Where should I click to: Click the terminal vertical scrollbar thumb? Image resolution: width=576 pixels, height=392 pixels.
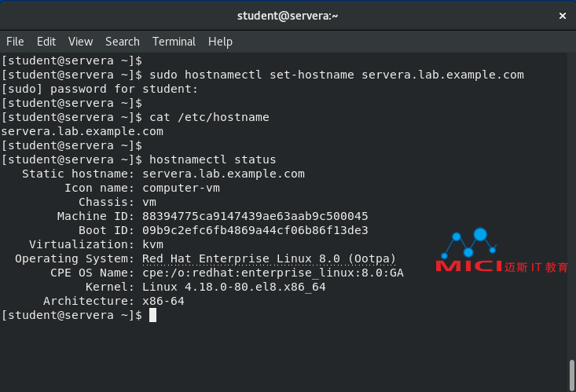[572, 376]
